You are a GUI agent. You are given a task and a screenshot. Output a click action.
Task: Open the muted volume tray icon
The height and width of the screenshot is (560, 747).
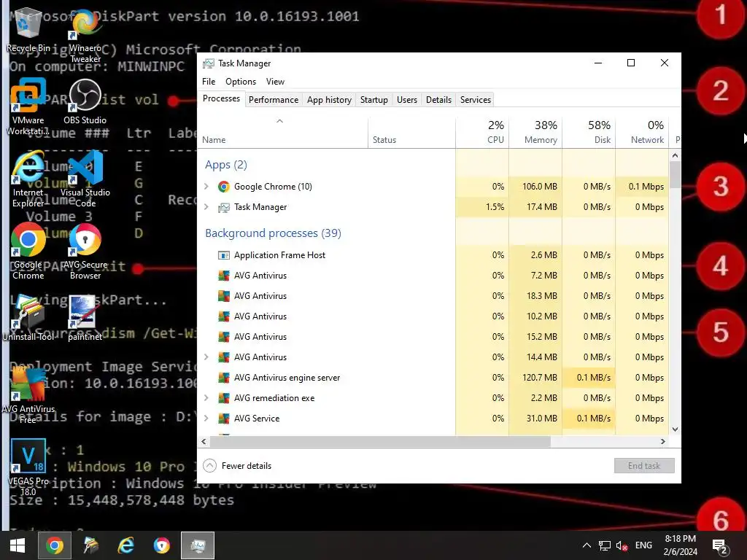pyautogui.click(x=622, y=545)
